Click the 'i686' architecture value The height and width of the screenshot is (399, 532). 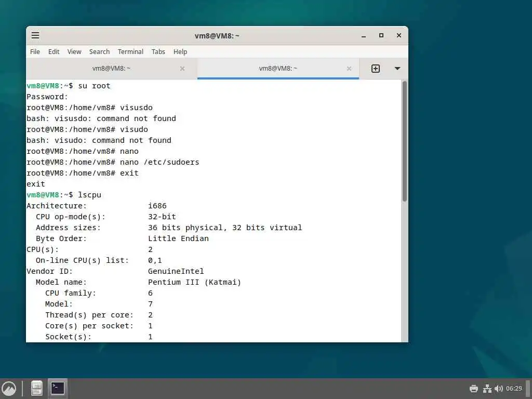157,206
